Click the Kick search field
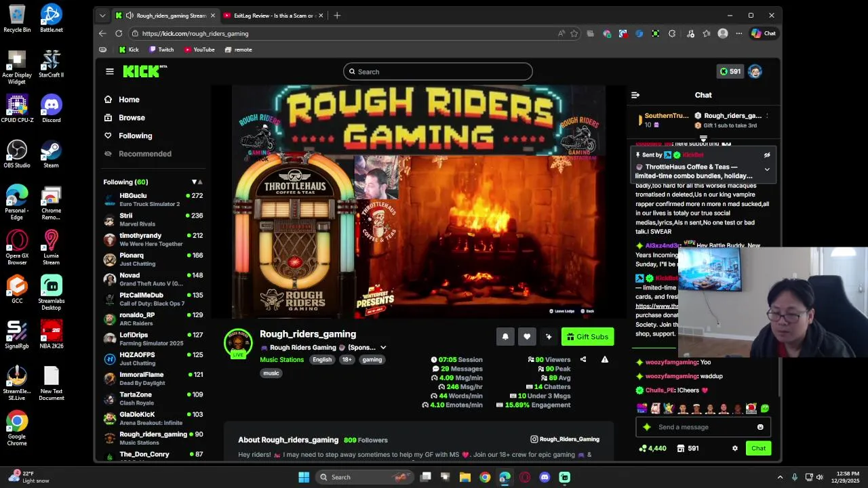This screenshot has height=488, width=868. pos(438,71)
